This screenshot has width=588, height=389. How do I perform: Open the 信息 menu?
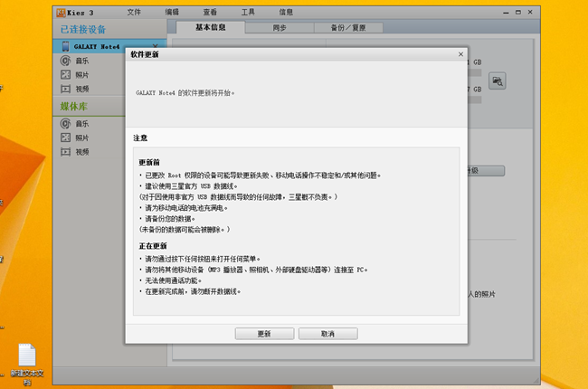pyautogui.click(x=286, y=13)
